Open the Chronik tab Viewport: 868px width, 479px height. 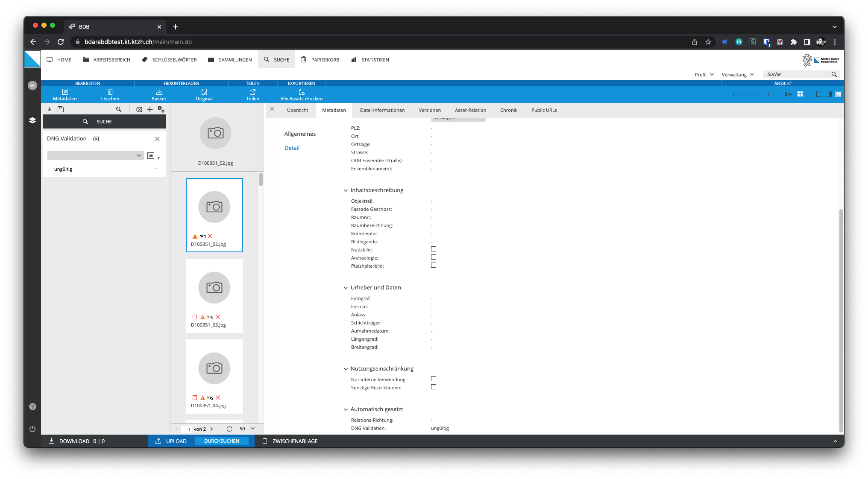pos(509,110)
